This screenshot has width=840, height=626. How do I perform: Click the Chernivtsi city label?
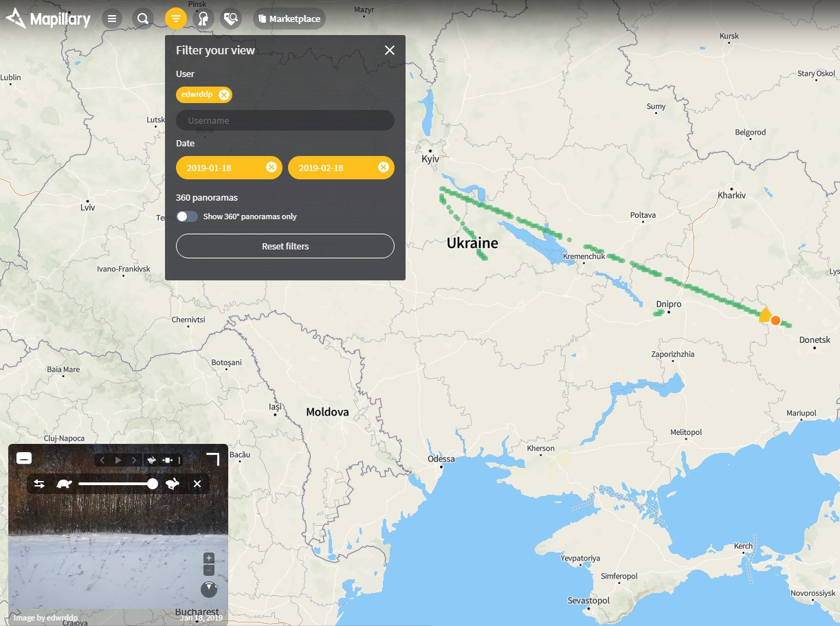(188, 320)
